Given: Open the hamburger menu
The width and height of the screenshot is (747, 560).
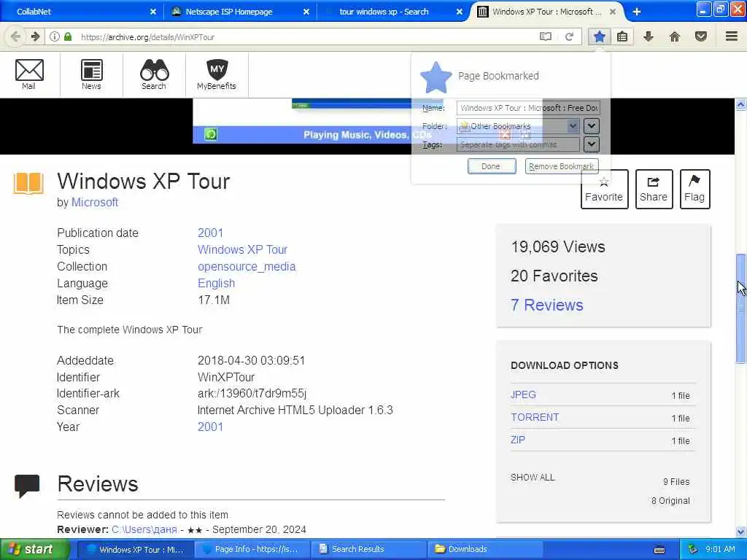Looking at the screenshot, I should point(732,36).
